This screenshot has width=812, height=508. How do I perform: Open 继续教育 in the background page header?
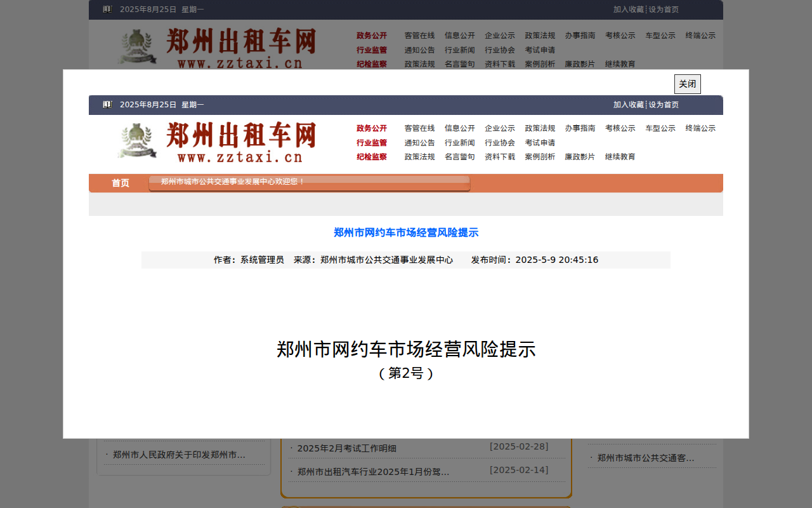(620, 64)
